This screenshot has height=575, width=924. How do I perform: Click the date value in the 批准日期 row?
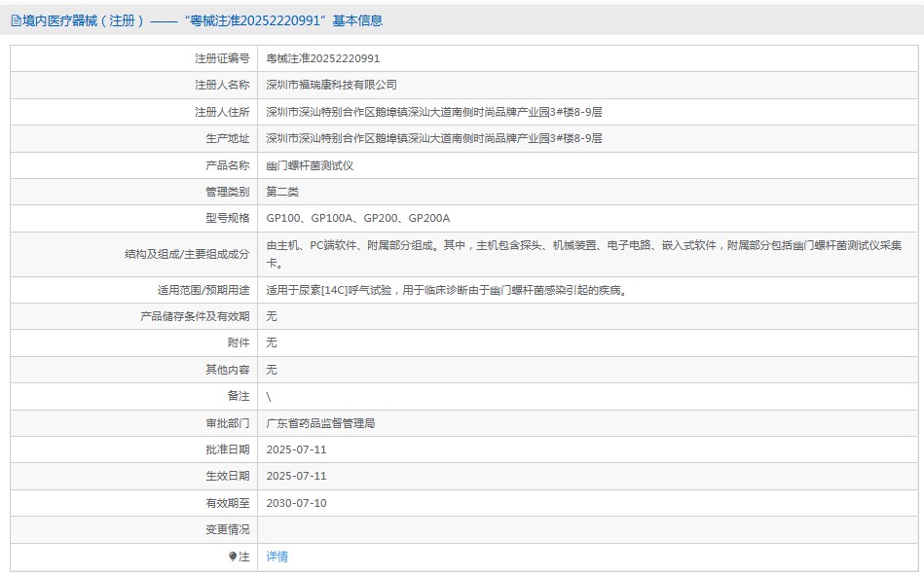(x=296, y=449)
